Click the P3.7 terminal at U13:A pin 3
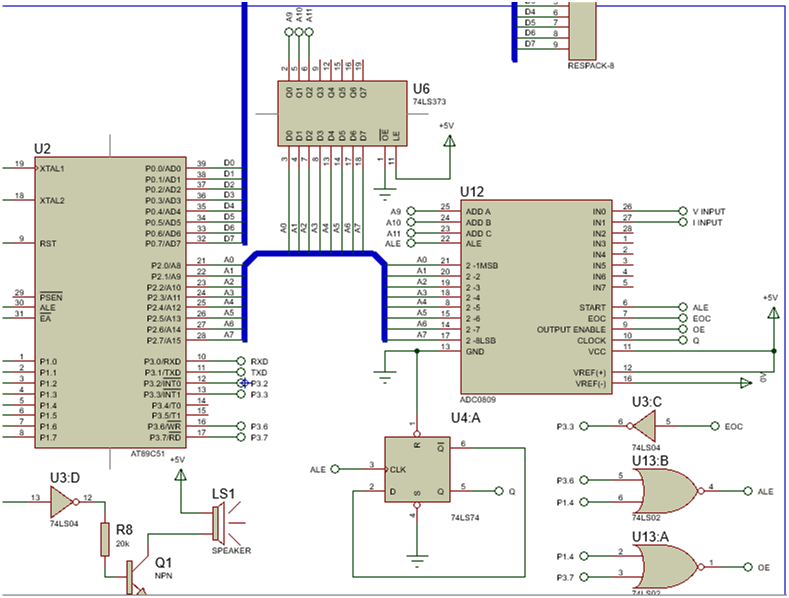Viewport: 789px width, 598px height. coord(584,577)
